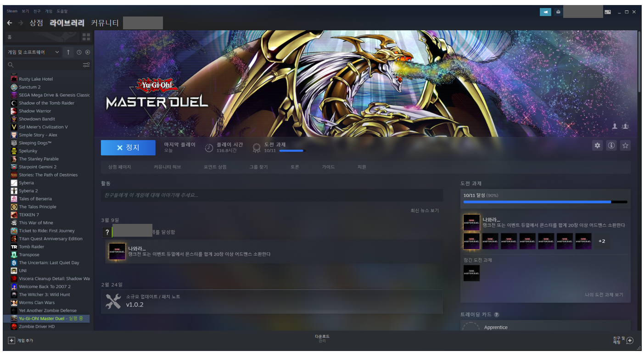Toggle the ready-to-play filter icon
644x356 pixels.
point(87,52)
